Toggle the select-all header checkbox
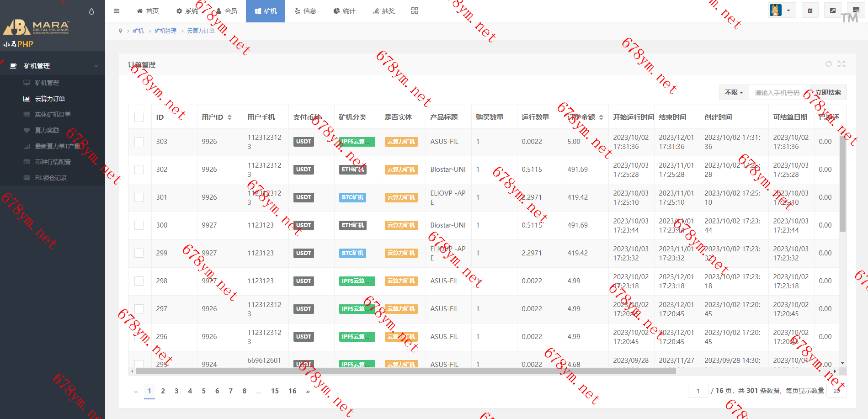Image resolution: width=868 pixels, height=419 pixels. click(139, 117)
